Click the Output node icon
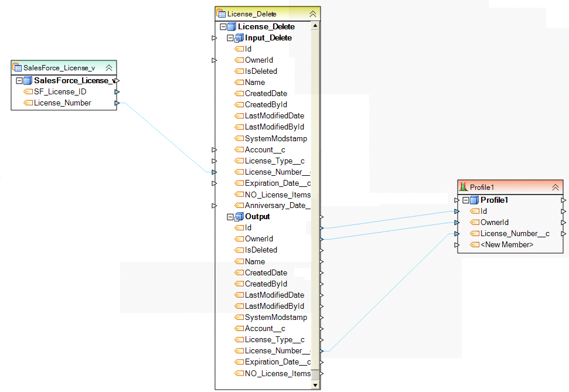 pyautogui.click(x=239, y=217)
